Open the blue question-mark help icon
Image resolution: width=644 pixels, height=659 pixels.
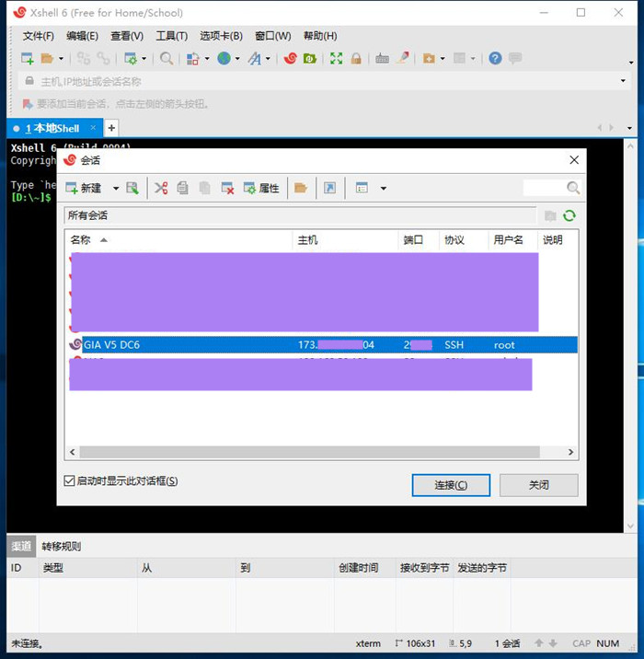click(x=495, y=58)
